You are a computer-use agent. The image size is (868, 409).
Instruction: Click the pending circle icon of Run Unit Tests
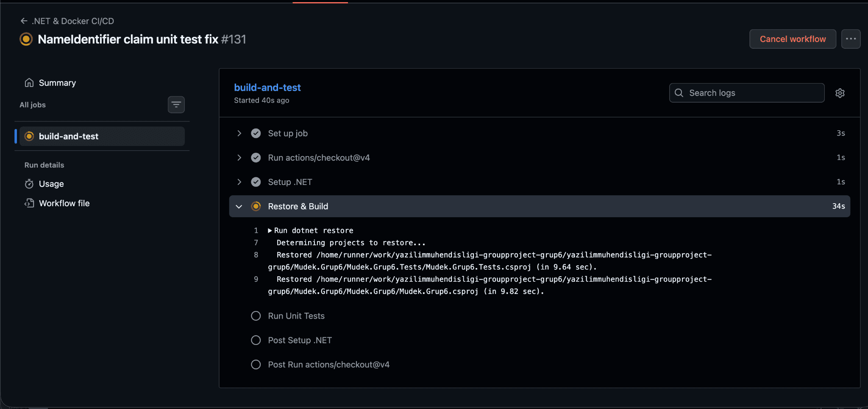point(256,316)
